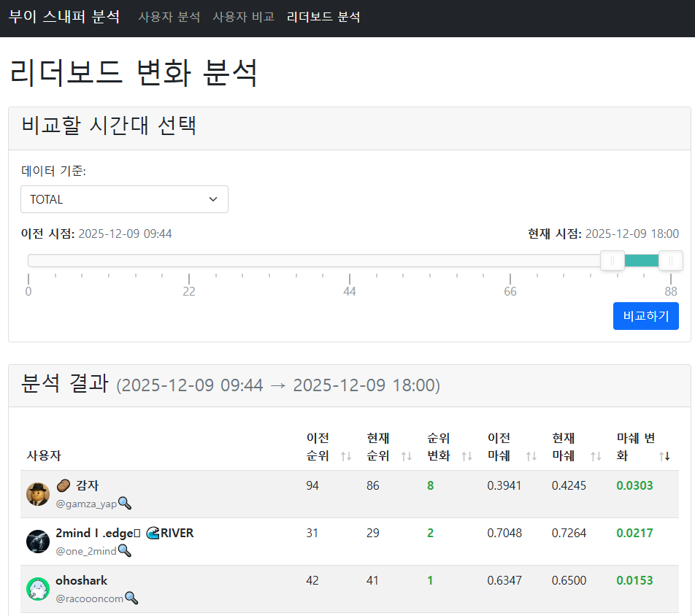Sort by 현재 마쉐 column arrows
The height and width of the screenshot is (616, 695).
click(596, 456)
